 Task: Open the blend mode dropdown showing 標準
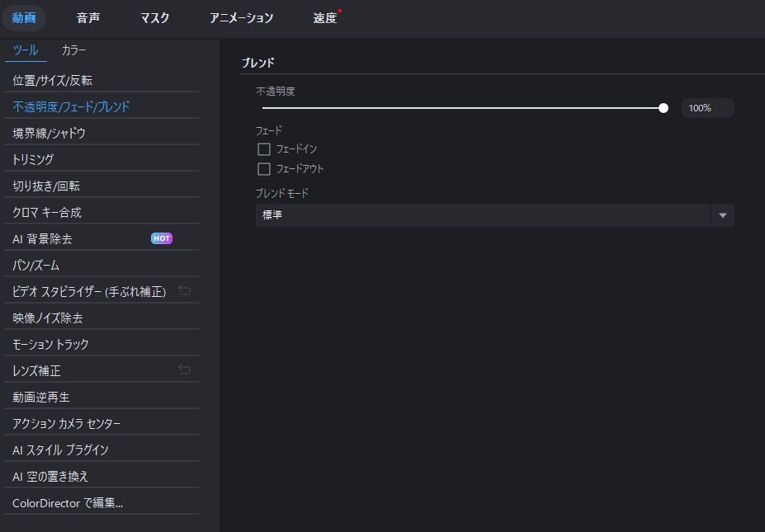pyautogui.click(x=487, y=214)
